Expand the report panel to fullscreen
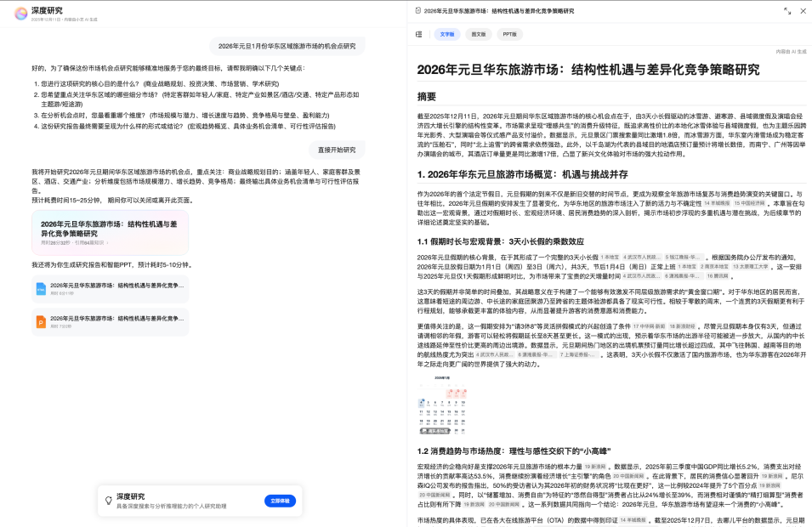 click(x=786, y=11)
